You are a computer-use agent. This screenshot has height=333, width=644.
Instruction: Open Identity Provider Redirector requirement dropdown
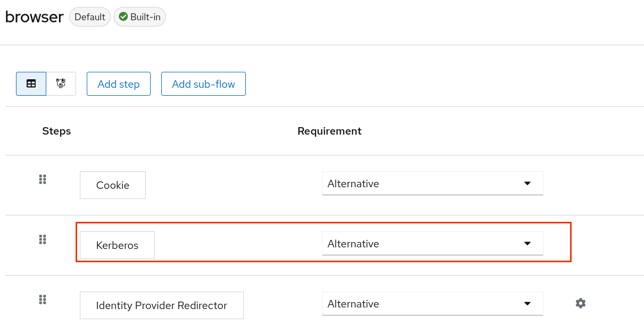pos(432,304)
